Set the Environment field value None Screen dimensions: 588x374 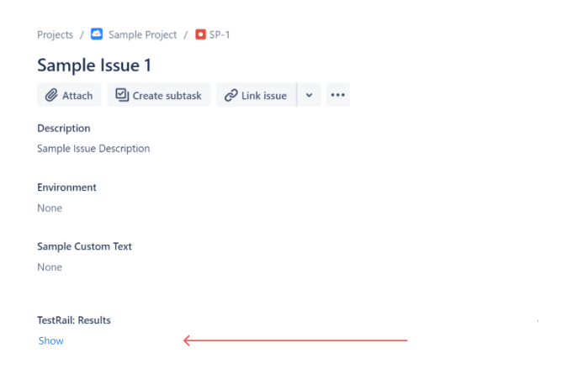(50, 208)
